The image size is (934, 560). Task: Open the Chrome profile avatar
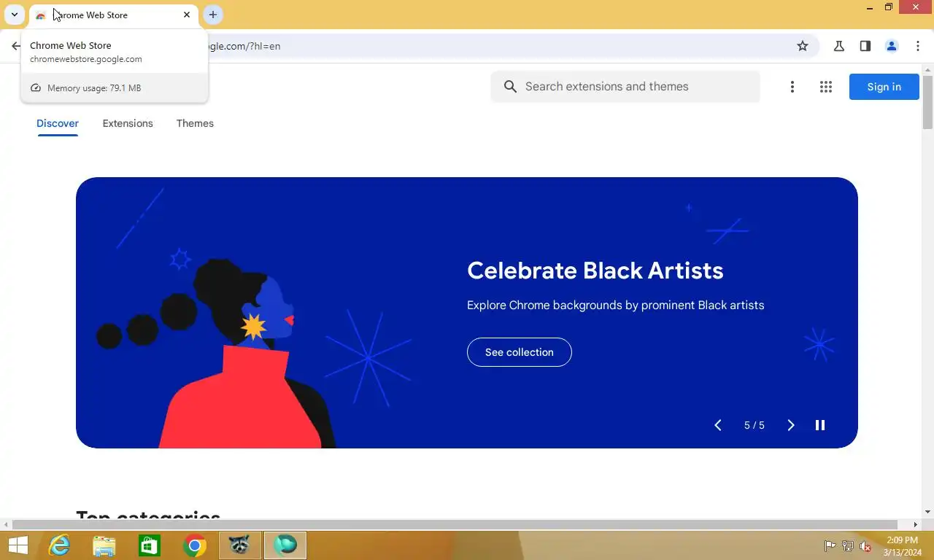[x=892, y=46]
